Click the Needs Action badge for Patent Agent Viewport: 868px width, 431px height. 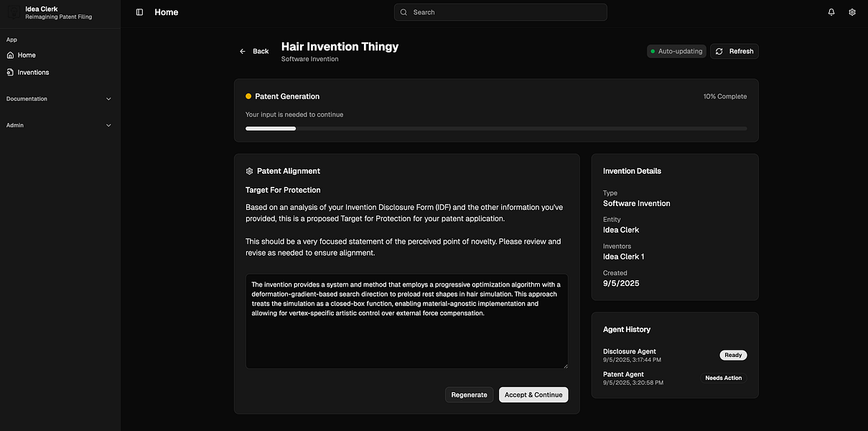tap(723, 379)
